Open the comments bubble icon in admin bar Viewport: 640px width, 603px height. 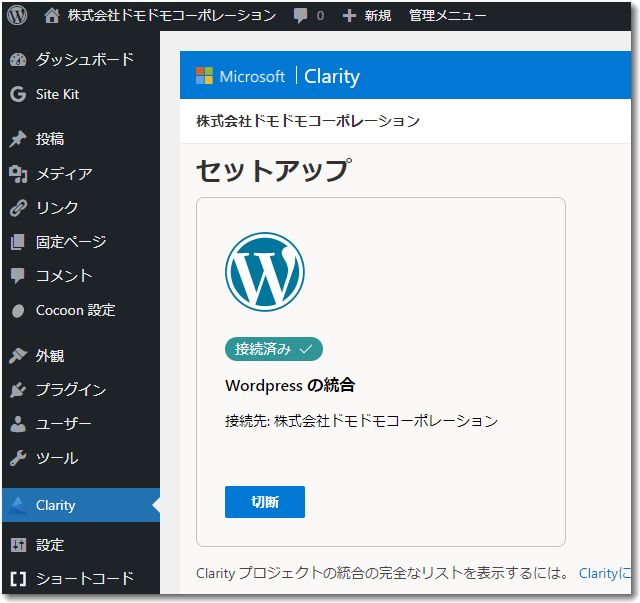pyautogui.click(x=300, y=16)
